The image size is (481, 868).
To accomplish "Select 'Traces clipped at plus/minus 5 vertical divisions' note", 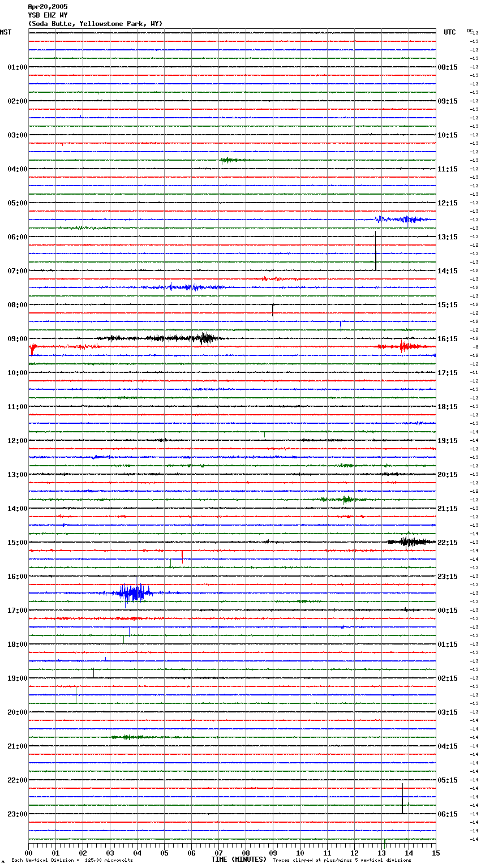I will (x=342, y=860).
